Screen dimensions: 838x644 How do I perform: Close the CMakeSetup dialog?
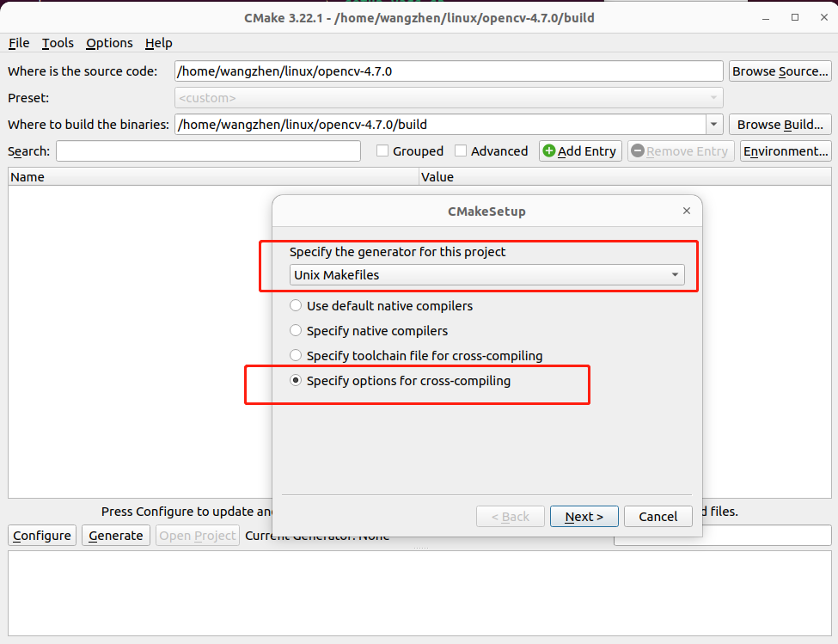click(x=686, y=212)
